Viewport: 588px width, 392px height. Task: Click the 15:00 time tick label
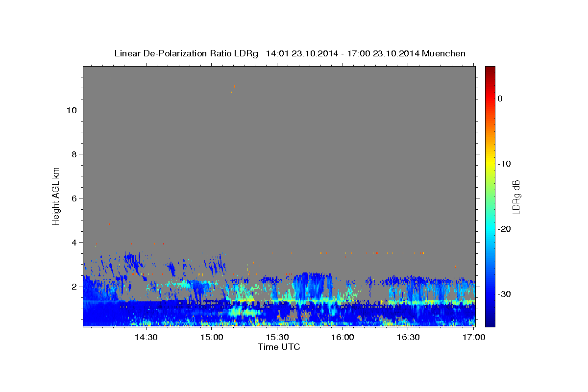pos(212,337)
